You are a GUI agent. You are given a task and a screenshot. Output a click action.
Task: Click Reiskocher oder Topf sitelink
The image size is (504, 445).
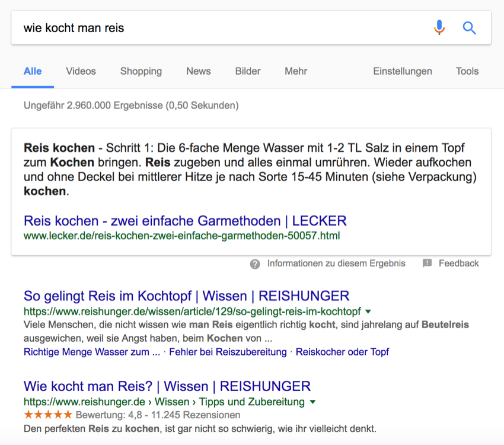pos(342,352)
